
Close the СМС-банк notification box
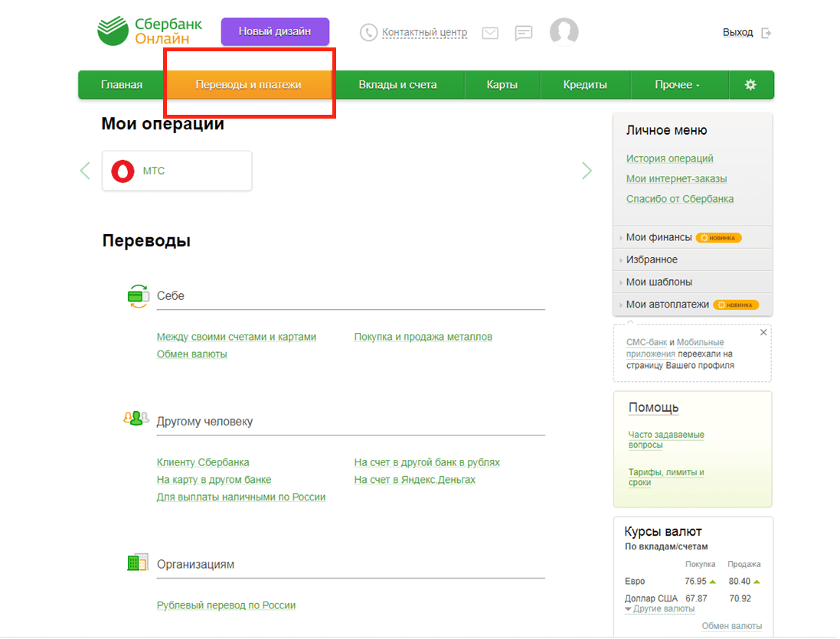click(763, 333)
